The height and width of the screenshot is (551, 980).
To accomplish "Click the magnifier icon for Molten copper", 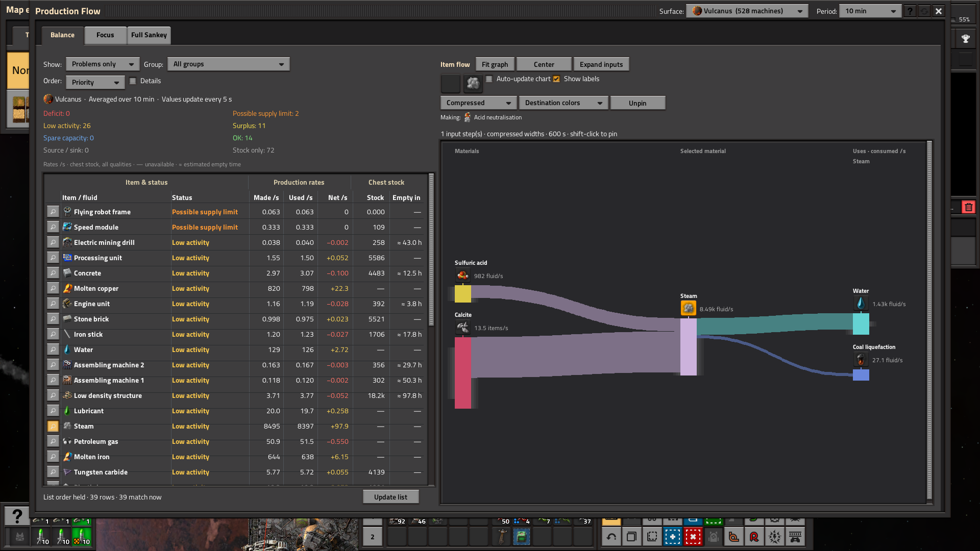I will click(x=53, y=288).
